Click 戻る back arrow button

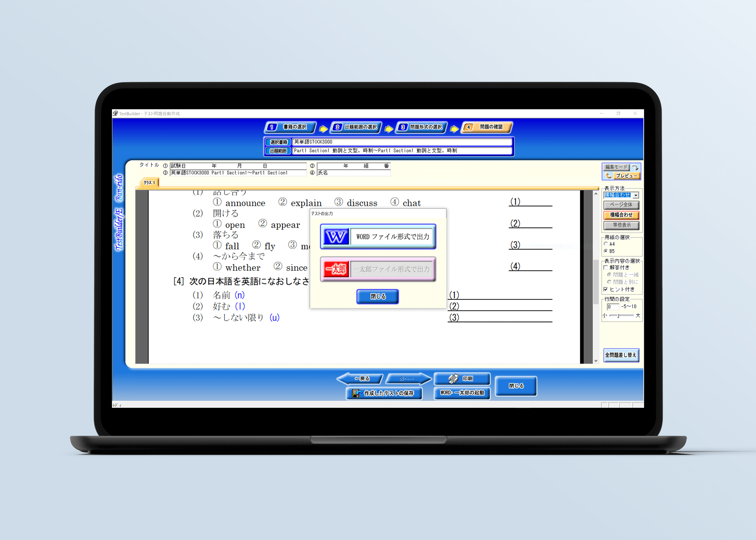click(x=360, y=378)
